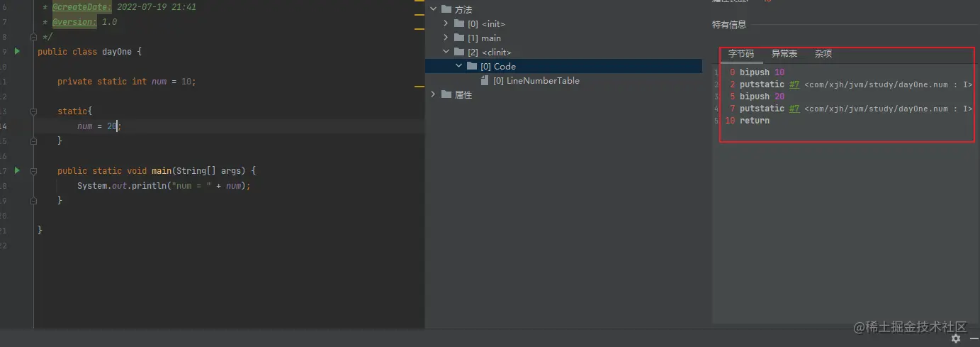980x347 pixels.
Task: Collapse the [0] Code node
Action: point(459,67)
